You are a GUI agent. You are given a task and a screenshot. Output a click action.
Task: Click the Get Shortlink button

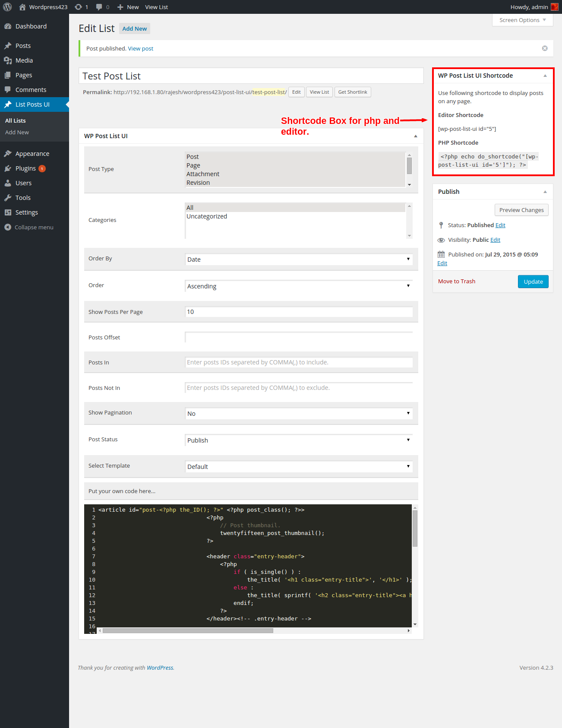pyautogui.click(x=353, y=92)
